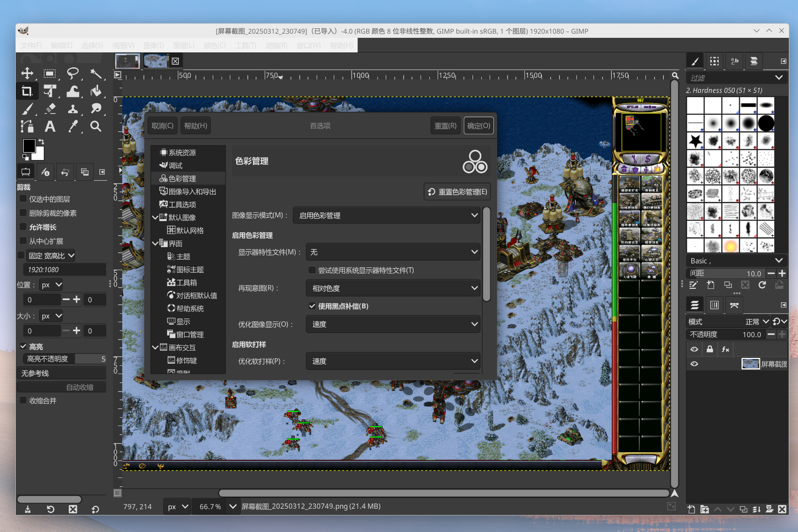Click the 确定(O) button
The height and width of the screenshot is (532, 798).
[478, 126]
